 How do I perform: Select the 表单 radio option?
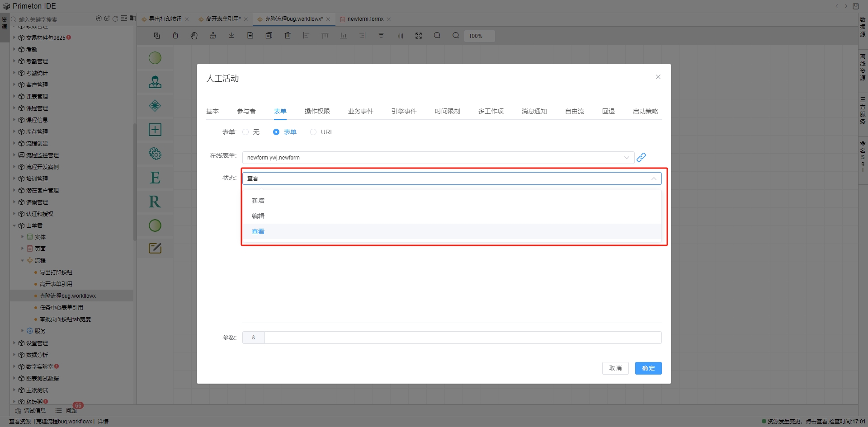276,132
